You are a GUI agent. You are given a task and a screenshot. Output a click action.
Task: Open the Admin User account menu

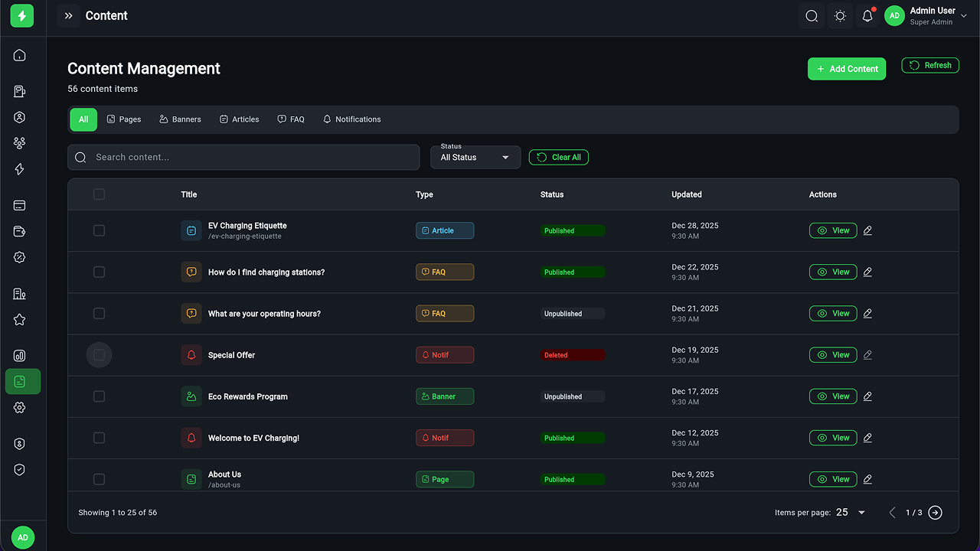pos(925,16)
